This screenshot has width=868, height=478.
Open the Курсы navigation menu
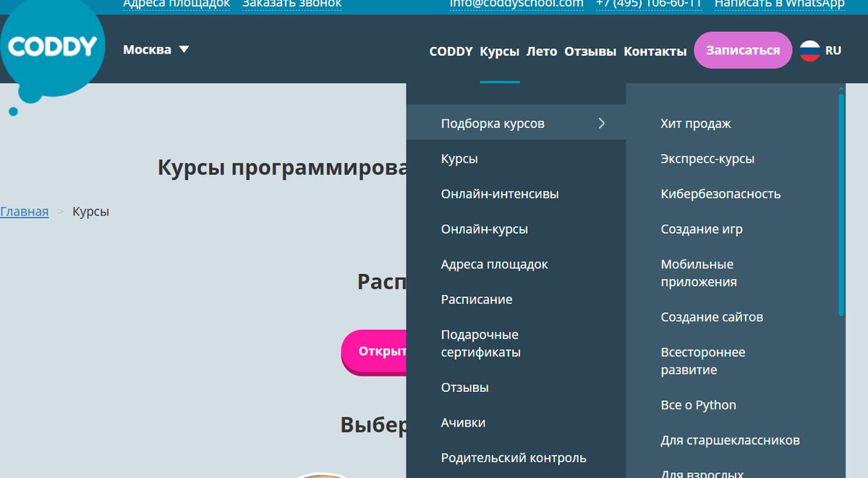click(500, 51)
